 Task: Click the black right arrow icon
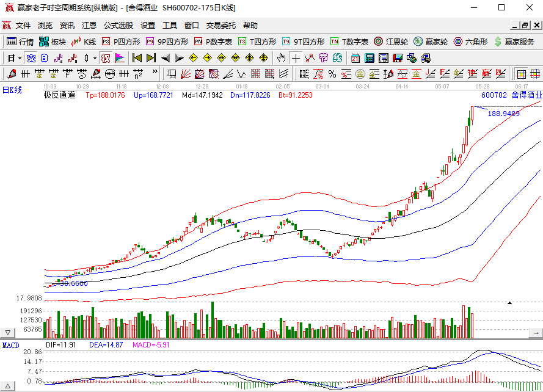point(180,58)
